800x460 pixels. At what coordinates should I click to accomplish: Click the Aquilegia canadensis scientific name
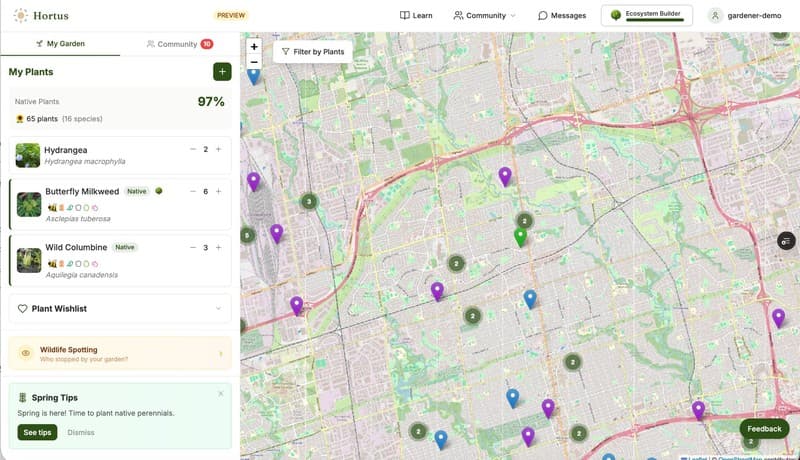82,275
